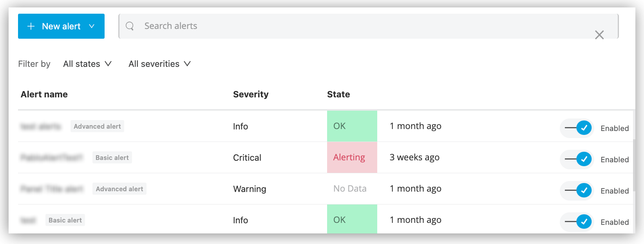Click the green OK state badge on first row
644x244 pixels.
point(352,126)
